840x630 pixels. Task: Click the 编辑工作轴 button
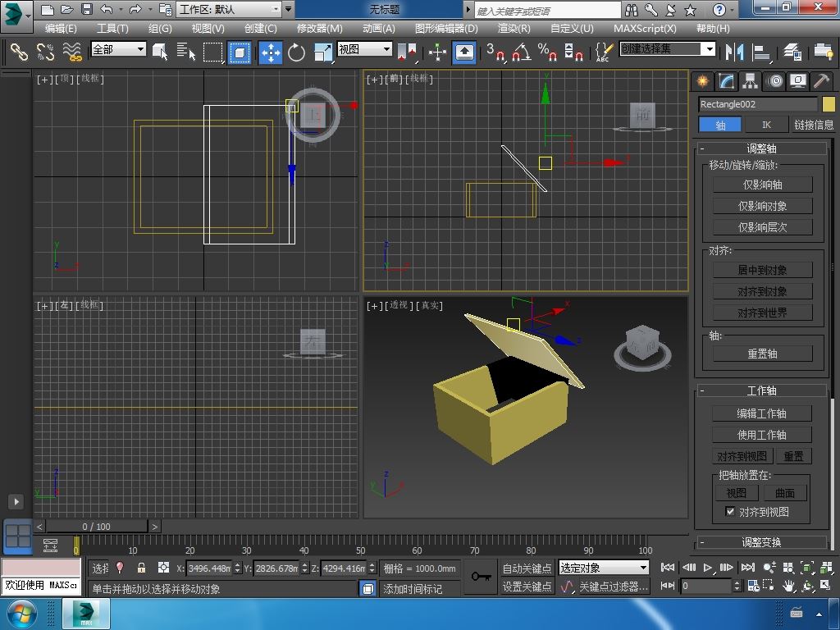pos(761,413)
